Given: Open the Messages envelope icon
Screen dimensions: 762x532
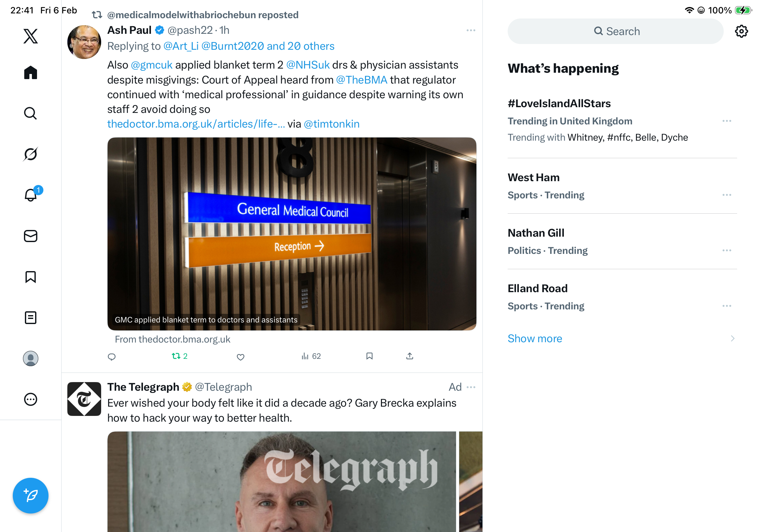Looking at the screenshot, I should point(31,236).
